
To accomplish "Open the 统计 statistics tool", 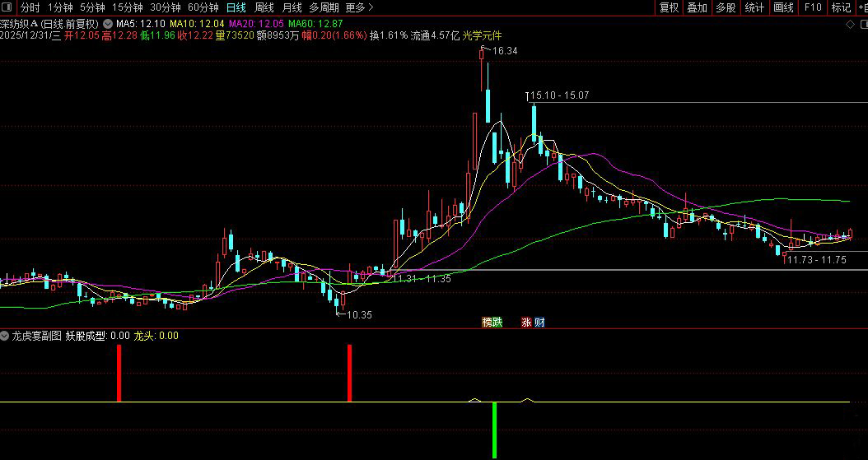I will 754,7.
